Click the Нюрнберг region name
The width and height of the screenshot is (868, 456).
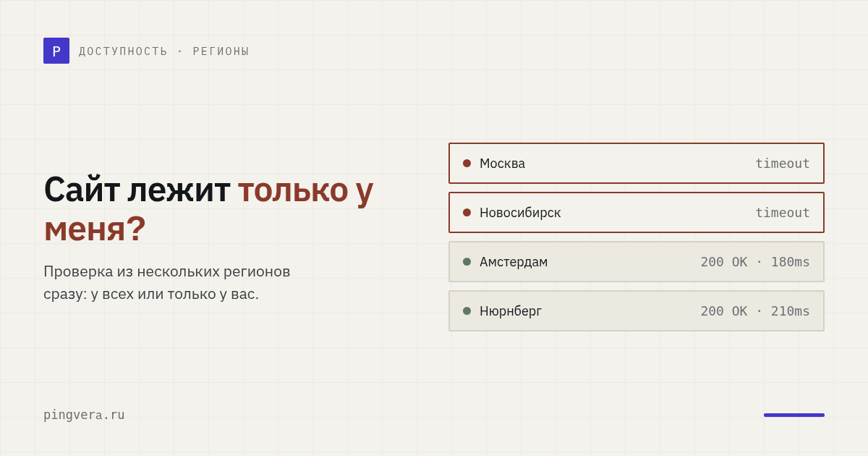(511, 311)
